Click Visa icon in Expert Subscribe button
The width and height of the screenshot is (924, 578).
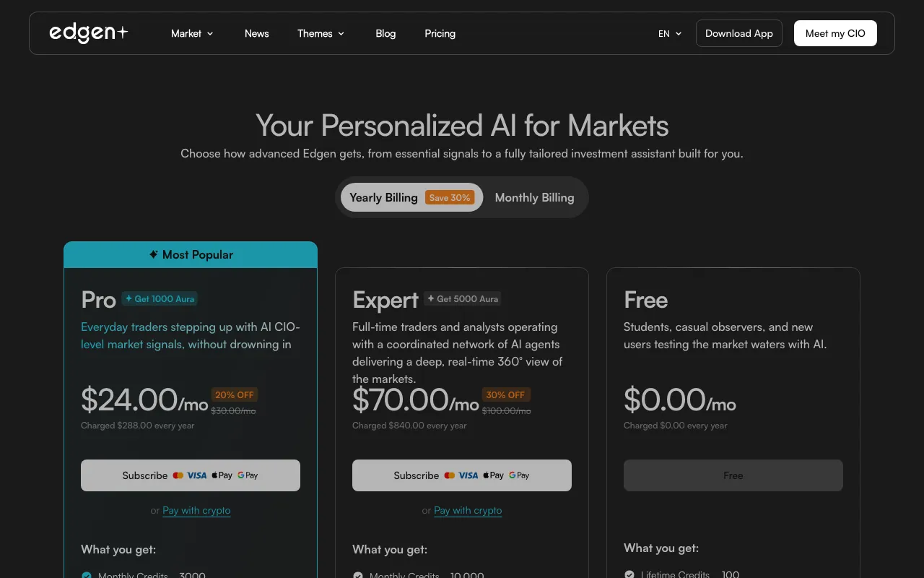click(468, 475)
